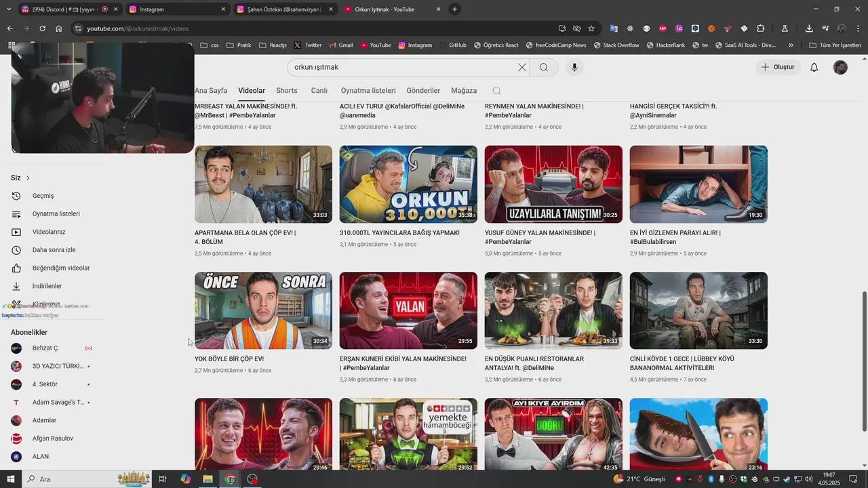
Task: Play the ORKUN 310,000 TL thumbnail
Action: pyautogui.click(x=408, y=184)
